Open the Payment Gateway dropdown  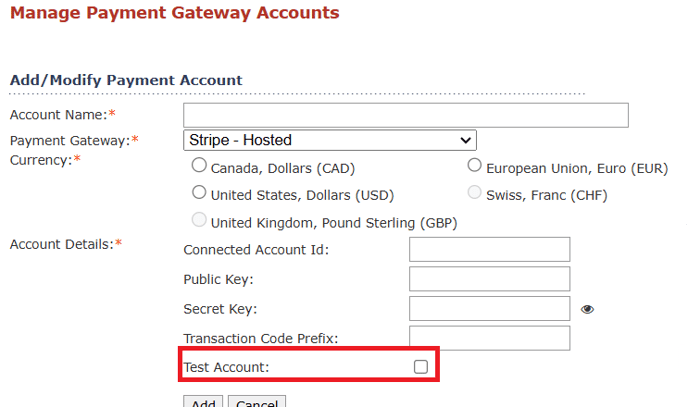[x=330, y=140]
